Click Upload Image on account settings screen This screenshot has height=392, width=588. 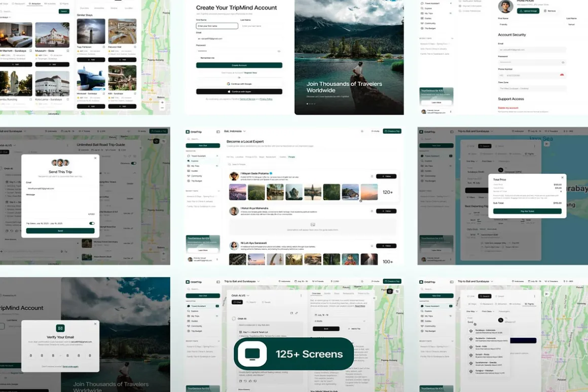coord(528,11)
